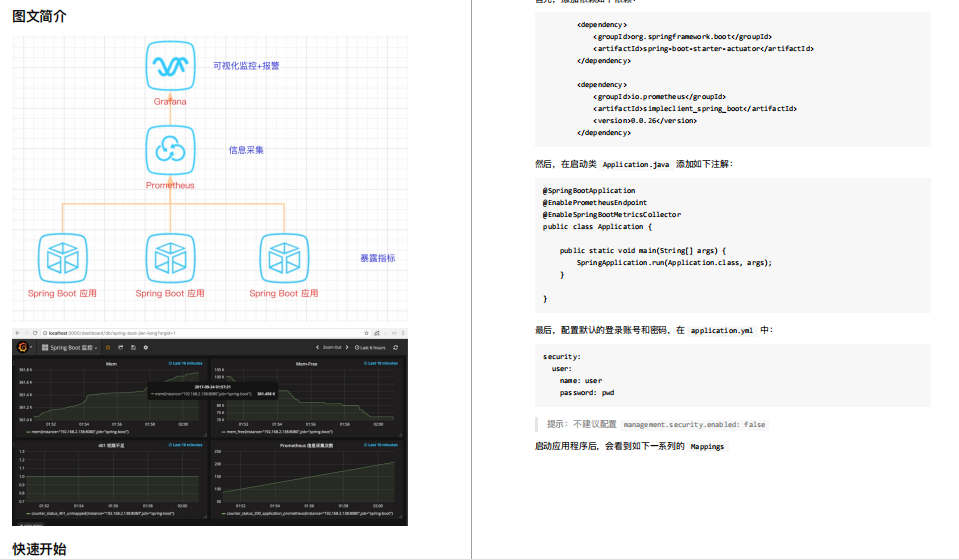Image resolution: width=959 pixels, height=560 pixels.
Task: Click the @EnablePrometheusEndpoint annotation line
Action: 594,202
